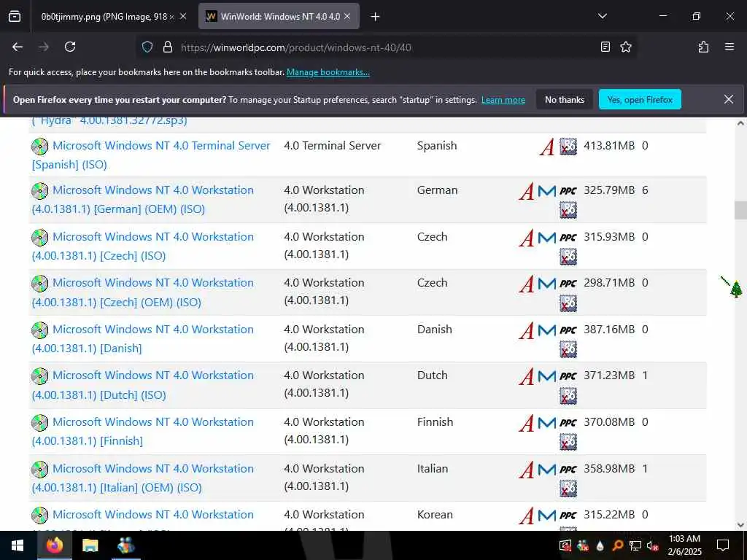Open NT 4.0 Workstation Finnish link
Viewport: 747px width, 560px height.
pyautogui.click(x=142, y=431)
